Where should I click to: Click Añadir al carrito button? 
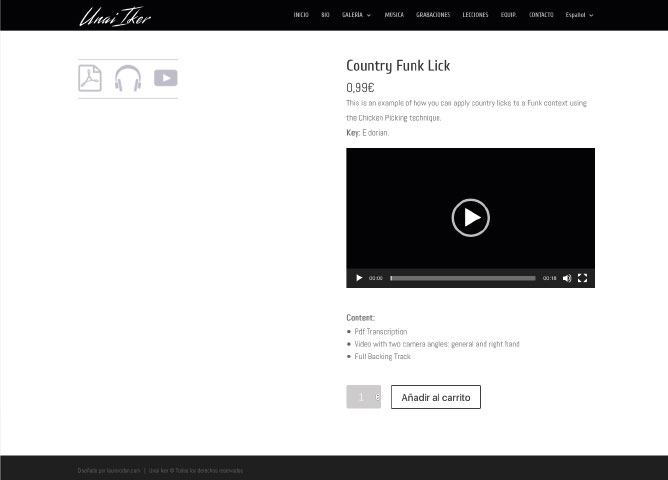coord(435,397)
